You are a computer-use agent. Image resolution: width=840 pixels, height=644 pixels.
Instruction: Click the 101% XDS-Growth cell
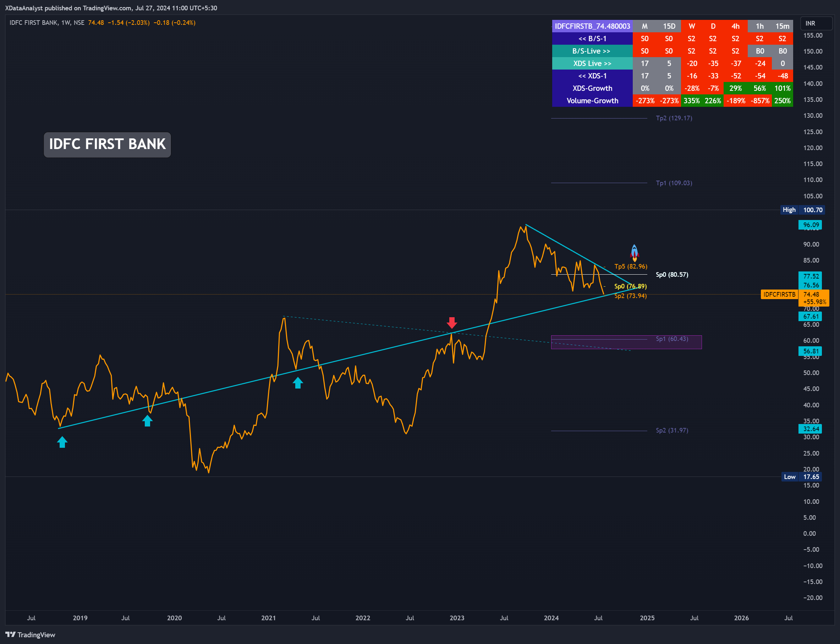[783, 88]
